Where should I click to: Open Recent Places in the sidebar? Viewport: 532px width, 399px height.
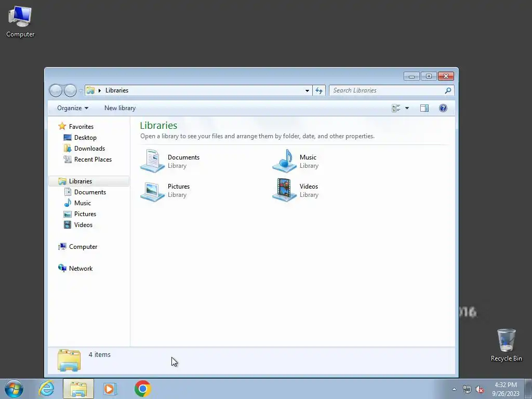tap(93, 159)
